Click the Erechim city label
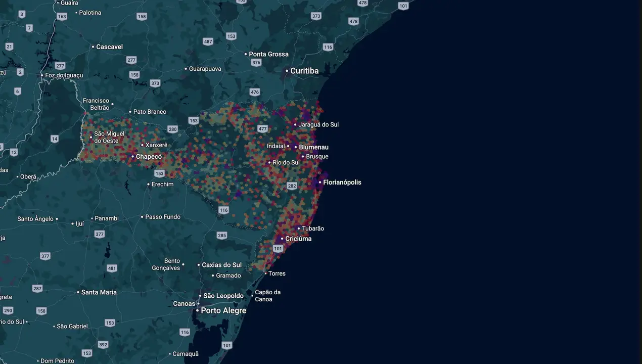Image resolution: width=642 pixels, height=364 pixels. coord(162,184)
